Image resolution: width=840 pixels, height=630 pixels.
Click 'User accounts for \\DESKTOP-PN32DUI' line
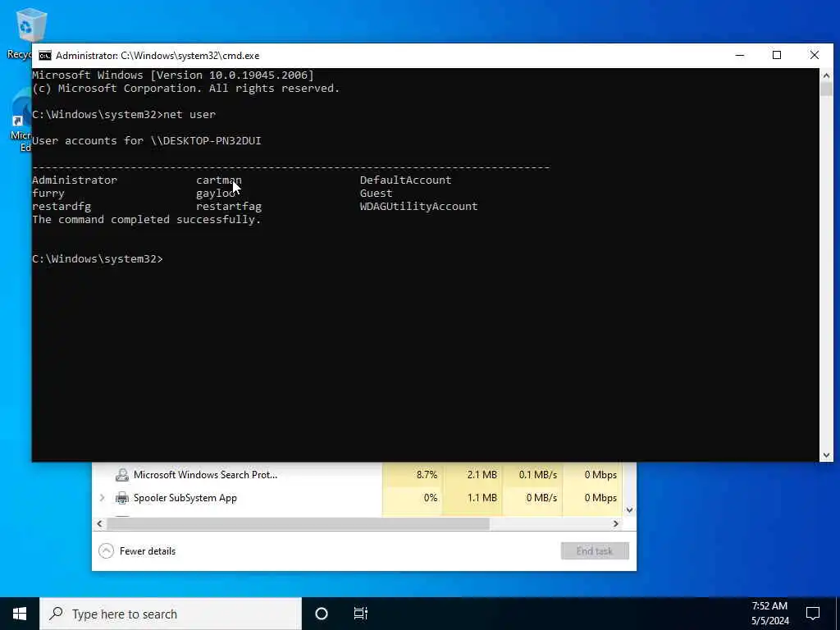pos(147,141)
